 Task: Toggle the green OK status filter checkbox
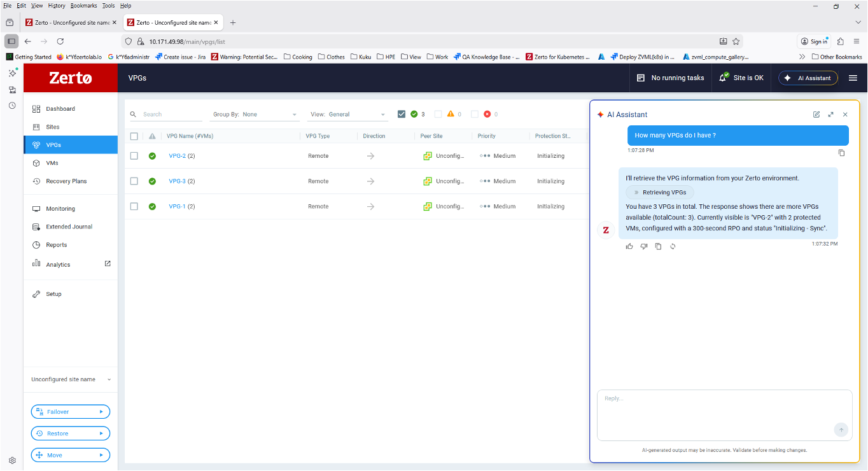[402, 115]
